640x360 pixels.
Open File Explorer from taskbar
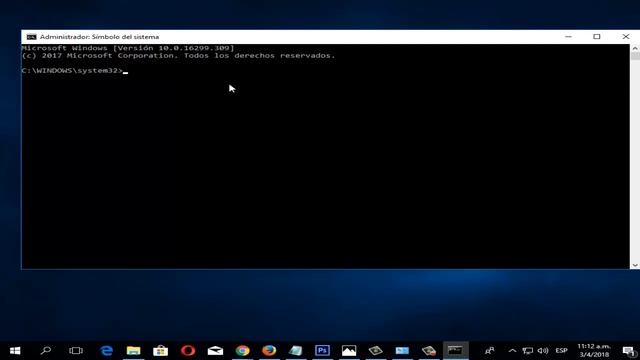pyautogui.click(x=133, y=351)
